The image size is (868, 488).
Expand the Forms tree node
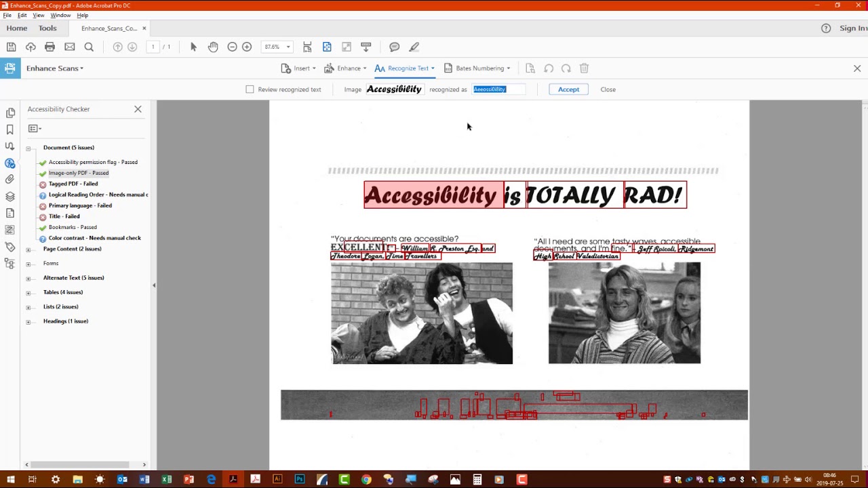(28, 264)
